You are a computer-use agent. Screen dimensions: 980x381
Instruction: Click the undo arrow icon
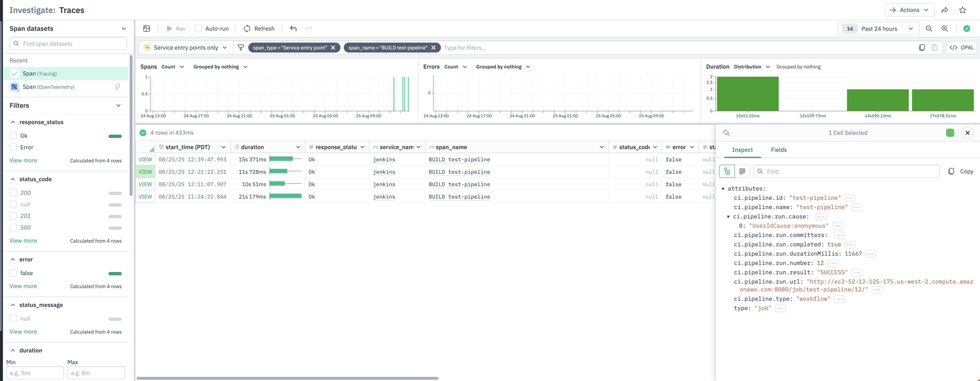(293, 29)
